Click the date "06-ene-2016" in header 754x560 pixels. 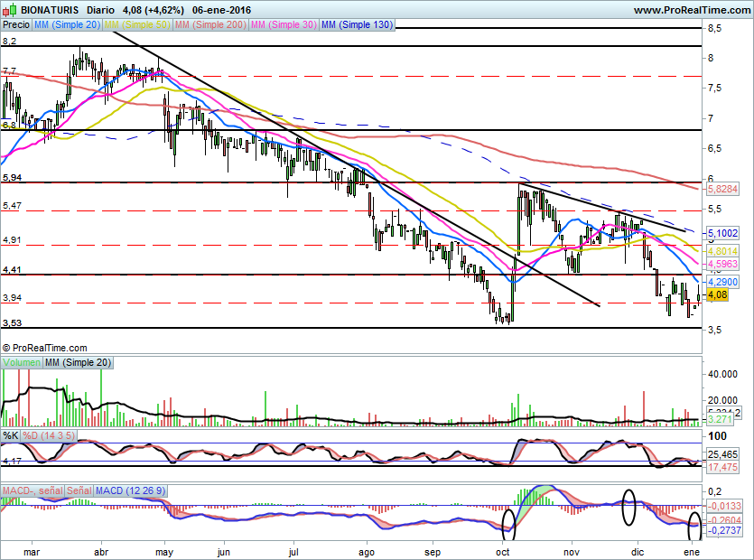click(221, 10)
